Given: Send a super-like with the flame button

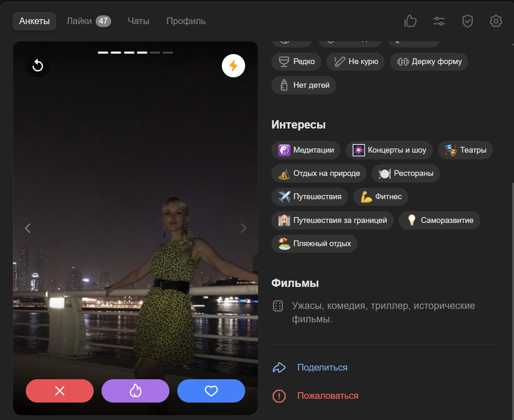Looking at the screenshot, I should click(135, 391).
